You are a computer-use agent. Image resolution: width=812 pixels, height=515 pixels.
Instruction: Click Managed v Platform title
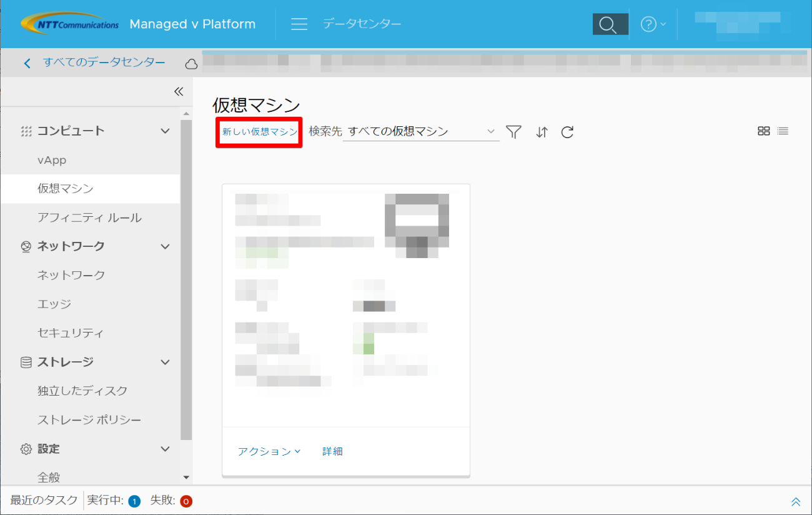pos(192,24)
